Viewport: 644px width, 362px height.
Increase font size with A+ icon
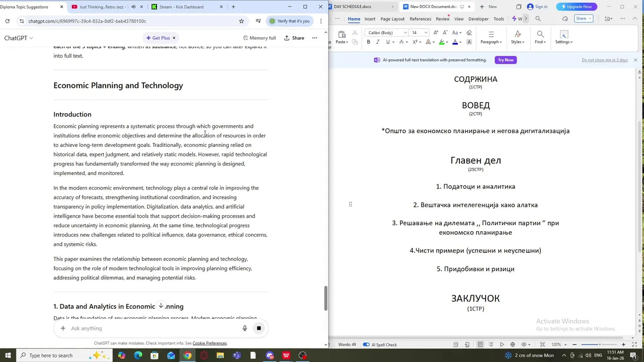coord(436,33)
